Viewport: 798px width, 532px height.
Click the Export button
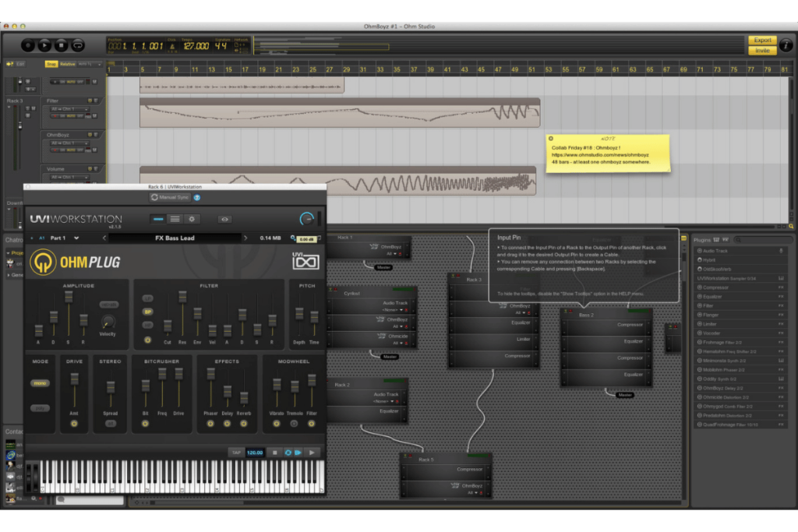click(762, 41)
